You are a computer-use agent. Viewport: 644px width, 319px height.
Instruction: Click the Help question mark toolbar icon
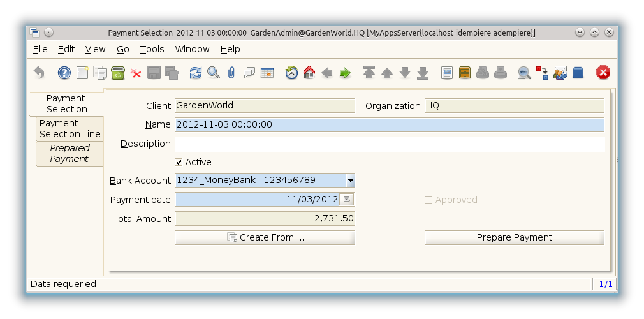point(64,73)
